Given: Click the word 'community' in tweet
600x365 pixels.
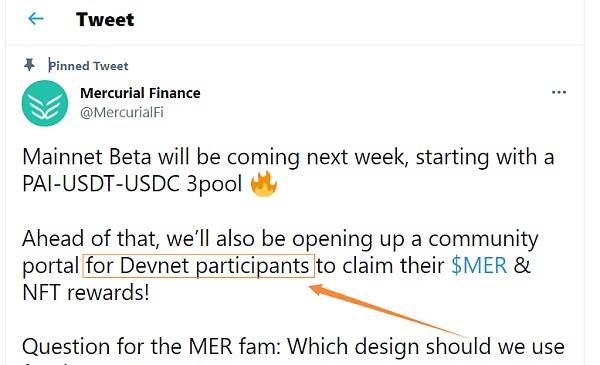Looking at the screenshot, I should (x=483, y=240).
